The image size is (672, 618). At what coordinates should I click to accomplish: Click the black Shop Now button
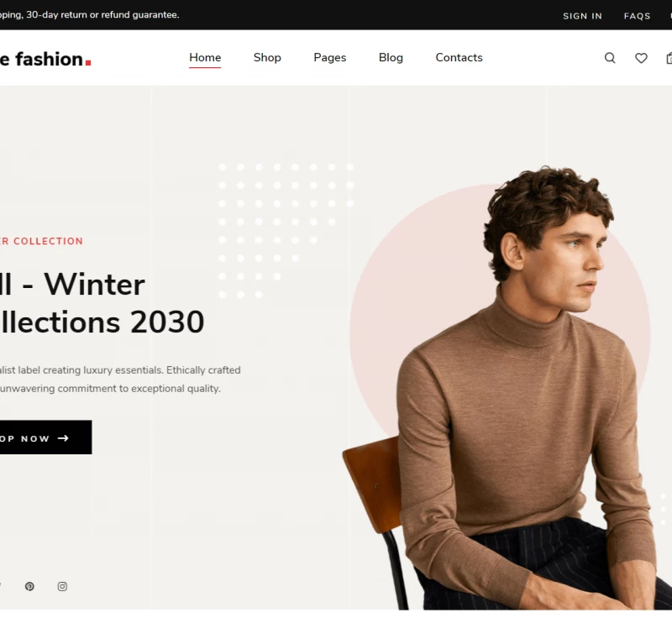[x=45, y=437]
